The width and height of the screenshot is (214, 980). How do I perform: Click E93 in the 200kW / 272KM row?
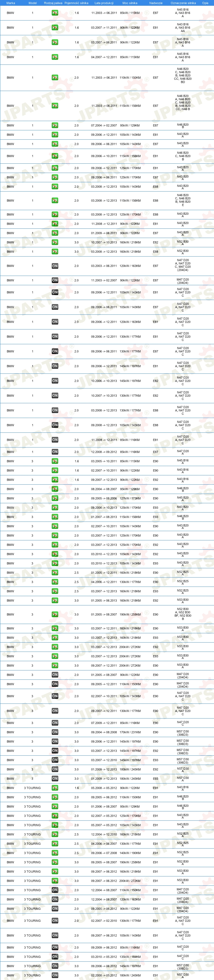155,656
